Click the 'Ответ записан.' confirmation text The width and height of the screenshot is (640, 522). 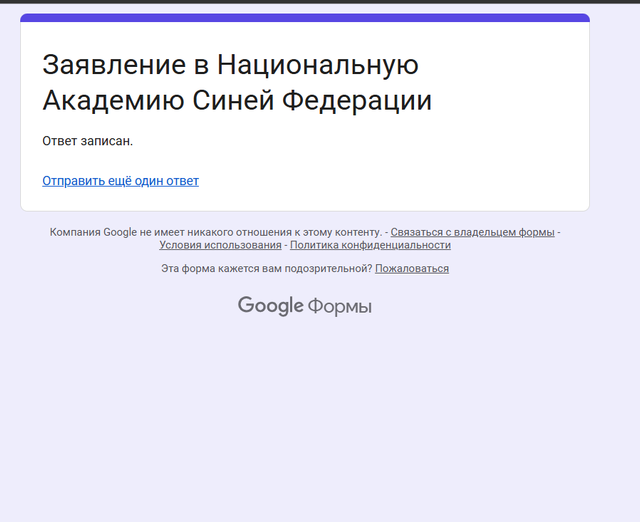88,141
